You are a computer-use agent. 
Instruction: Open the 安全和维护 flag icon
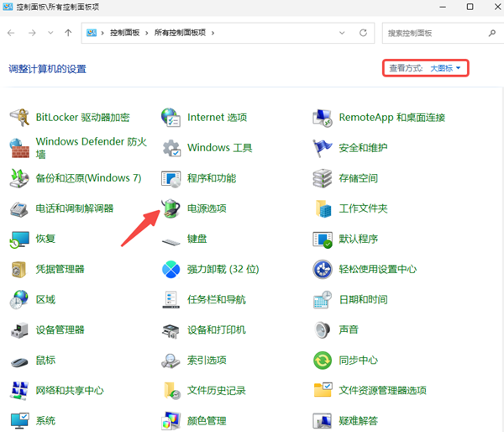tap(323, 148)
